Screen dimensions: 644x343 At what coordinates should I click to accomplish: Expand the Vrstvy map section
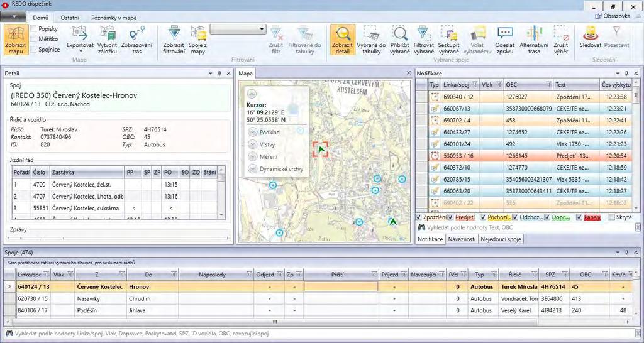click(253, 144)
